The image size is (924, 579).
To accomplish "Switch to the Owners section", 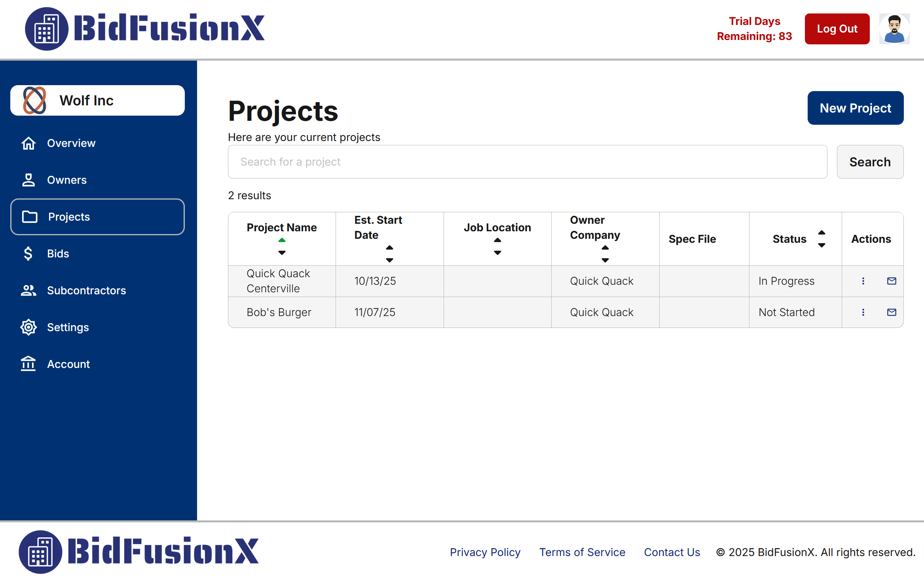I will point(67,180).
